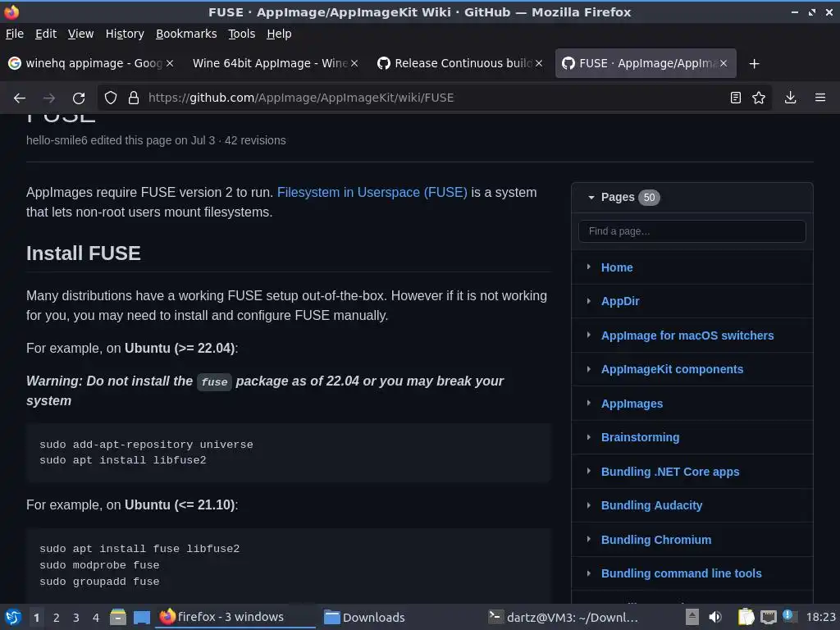This screenshot has height=630, width=840.
Task: Click the show desktop taskbar icon
Action: (x=141, y=617)
